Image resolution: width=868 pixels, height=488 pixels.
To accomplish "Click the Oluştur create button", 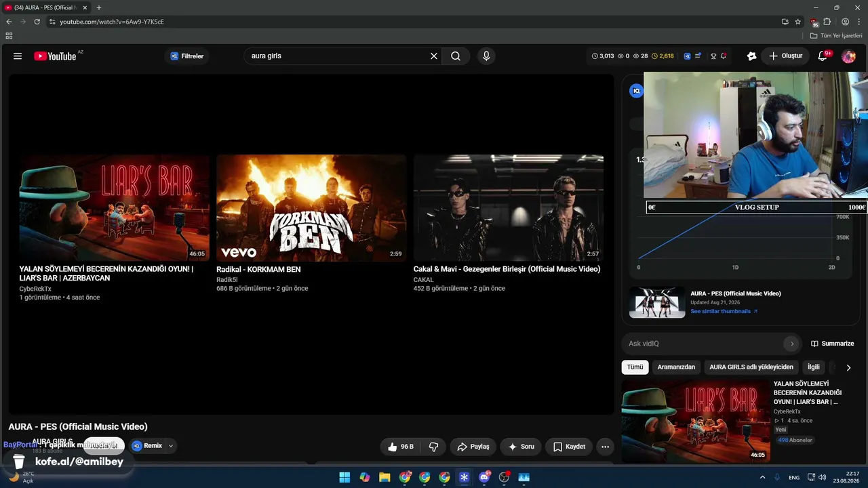I will coord(785,56).
